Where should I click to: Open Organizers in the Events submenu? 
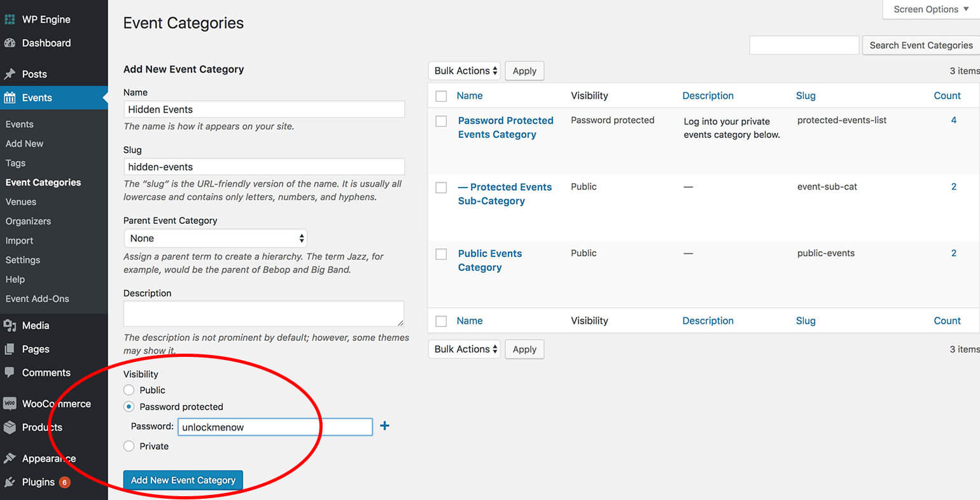(x=28, y=221)
